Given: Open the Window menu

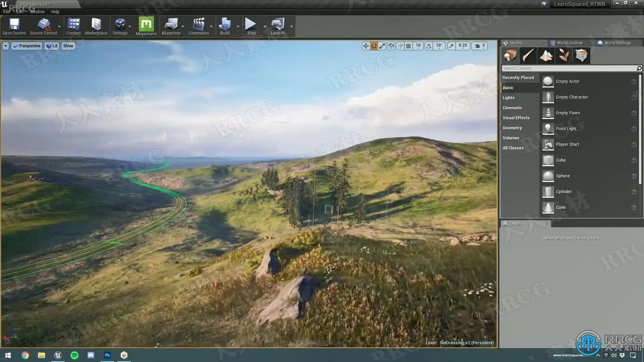Looking at the screenshot, I should [x=37, y=11].
